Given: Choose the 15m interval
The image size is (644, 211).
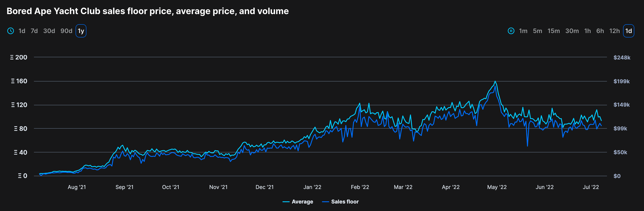Looking at the screenshot, I should [553, 31].
